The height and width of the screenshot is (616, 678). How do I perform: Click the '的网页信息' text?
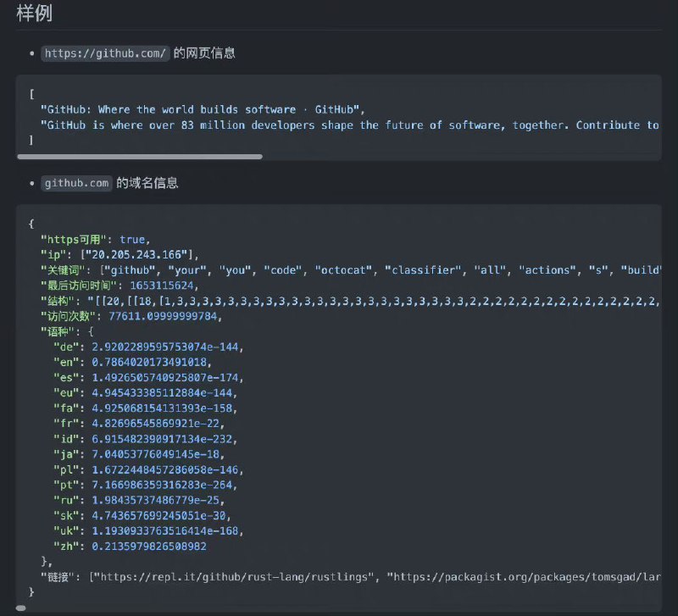click(204, 53)
